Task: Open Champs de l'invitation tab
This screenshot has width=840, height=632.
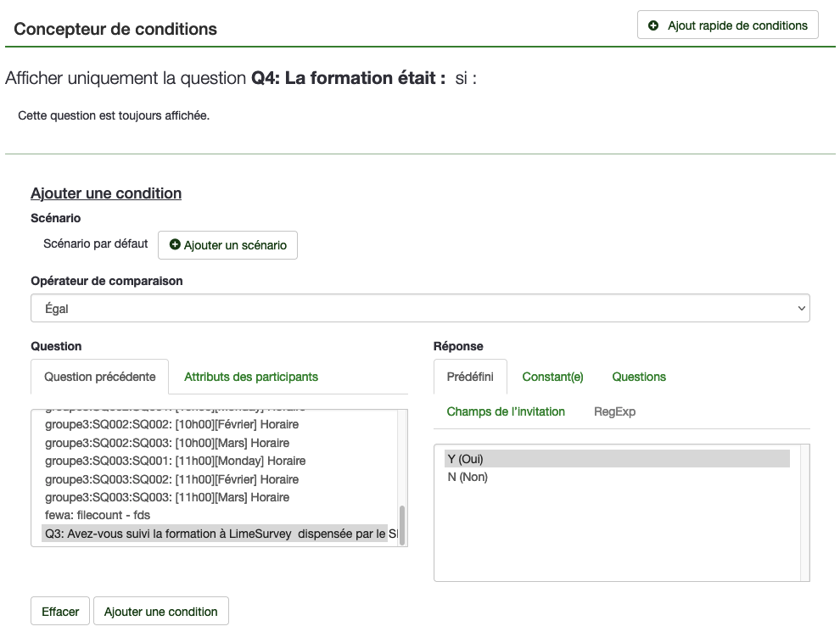Action: pyautogui.click(x=506, y=411)
